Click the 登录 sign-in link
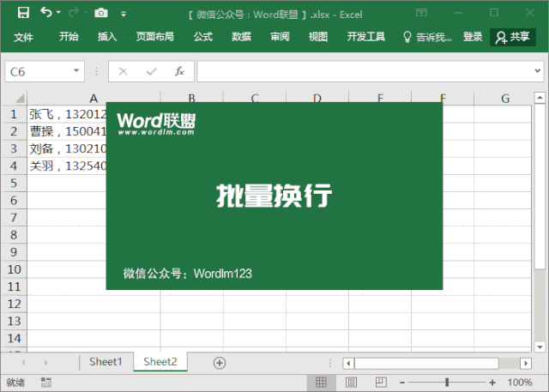549x392 pixels. pyautogui.click(x=473, y=36)
